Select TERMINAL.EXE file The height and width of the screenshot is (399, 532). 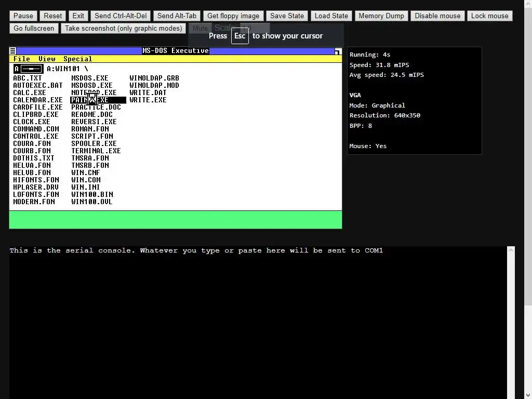[96, 151]
